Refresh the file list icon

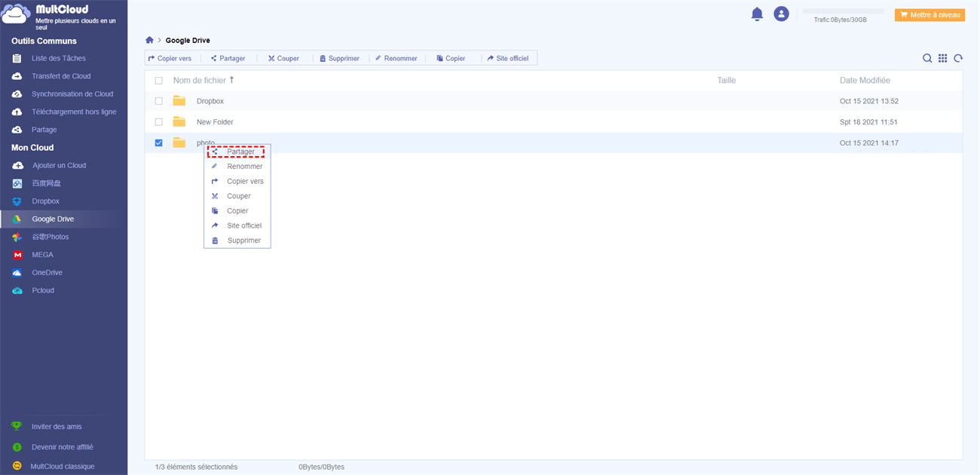pyautogui.click(x=959, y=58)
